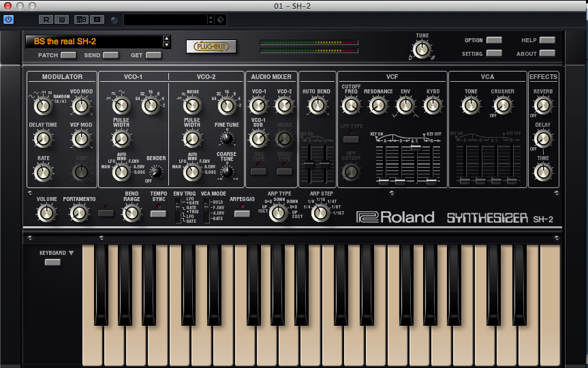
Task: Click the VOLUME knob
Action: 46,213
